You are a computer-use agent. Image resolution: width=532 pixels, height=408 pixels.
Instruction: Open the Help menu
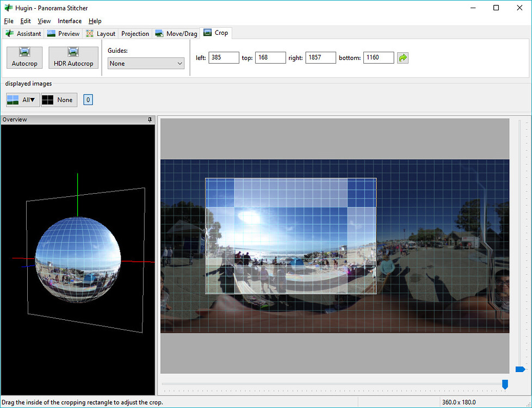95,21
